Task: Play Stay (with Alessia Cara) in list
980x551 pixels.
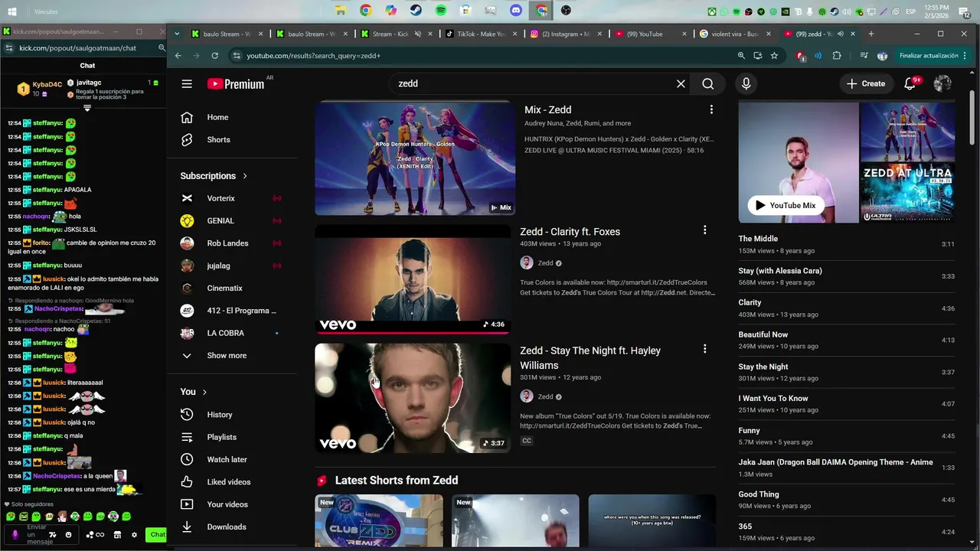Action: point(846,276)
